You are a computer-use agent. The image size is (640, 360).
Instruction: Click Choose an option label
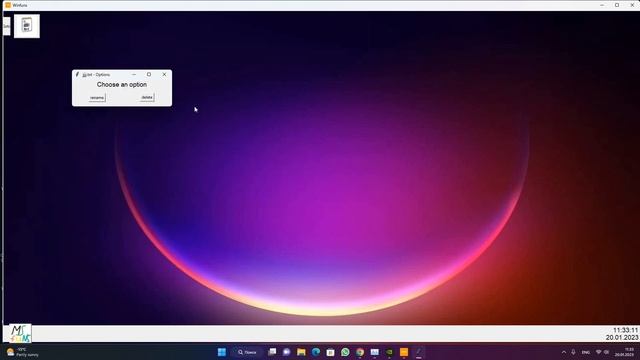point(122,84)
